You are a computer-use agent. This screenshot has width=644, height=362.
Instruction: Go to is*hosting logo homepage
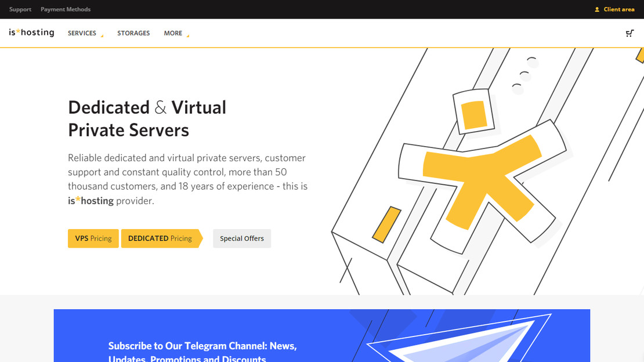pyautogui.click(x=32, y=32)
